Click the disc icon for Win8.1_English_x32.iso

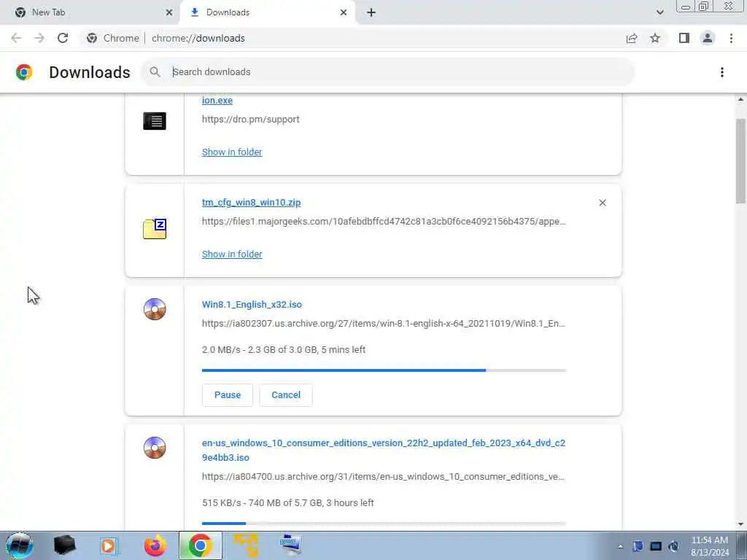pyautogui.click(x=155, y=309)
